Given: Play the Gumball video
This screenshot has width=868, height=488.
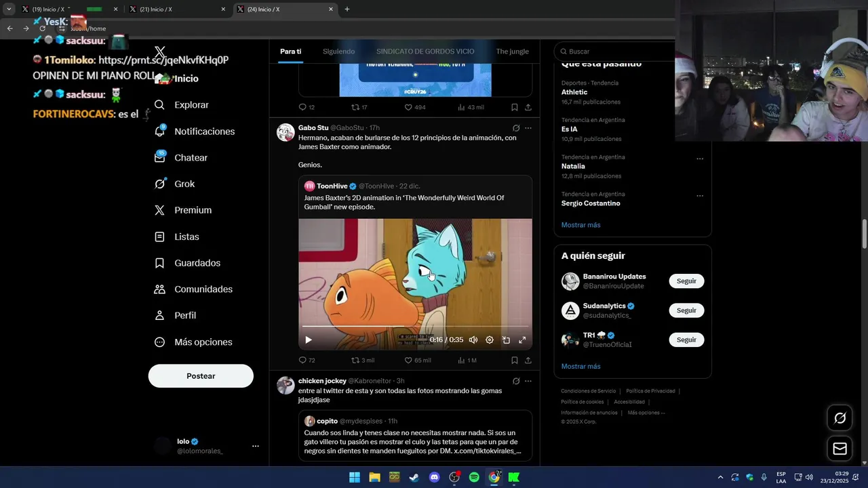Looking at the screenshot, I should coord(308,340).
